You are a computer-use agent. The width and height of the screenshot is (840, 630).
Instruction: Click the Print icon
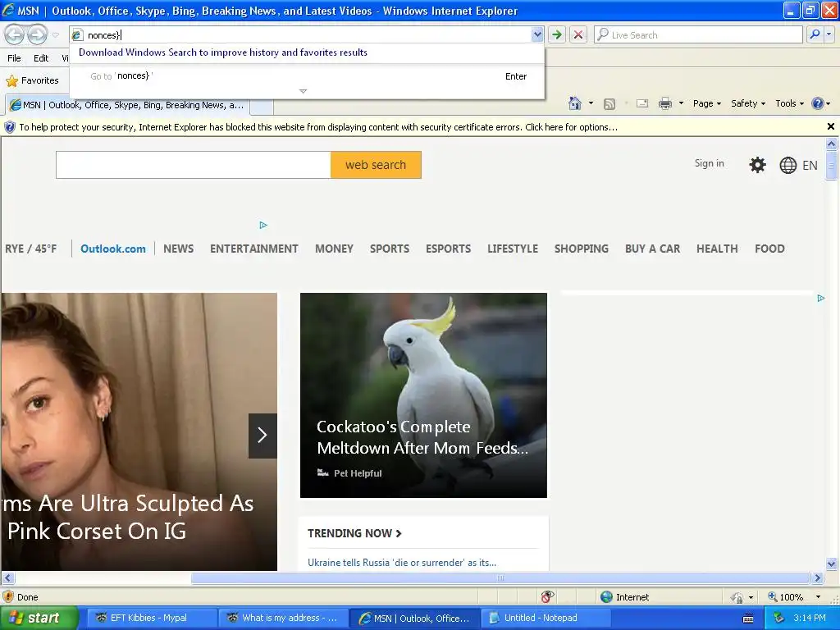[664, 103]
